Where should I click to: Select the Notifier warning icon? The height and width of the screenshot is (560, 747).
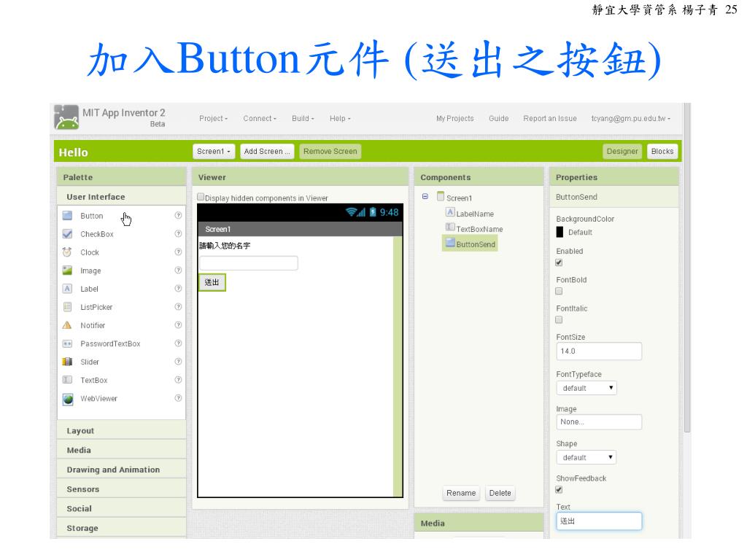[x=68, y=325]
